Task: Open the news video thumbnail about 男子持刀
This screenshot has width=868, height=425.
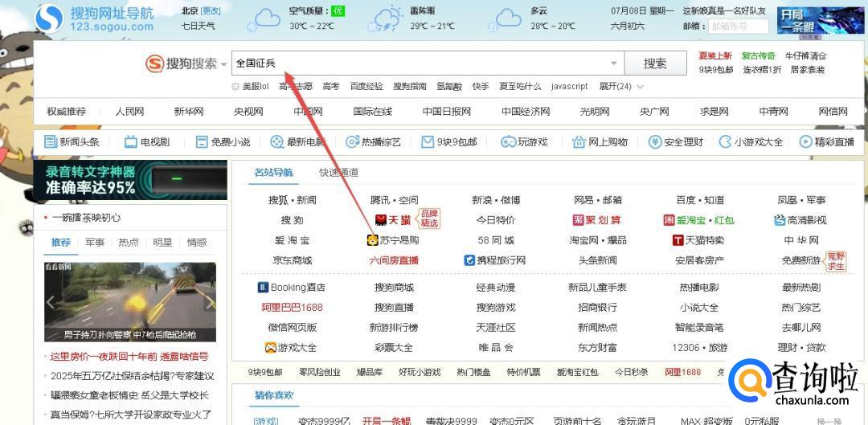Action: tap(130, 301)
